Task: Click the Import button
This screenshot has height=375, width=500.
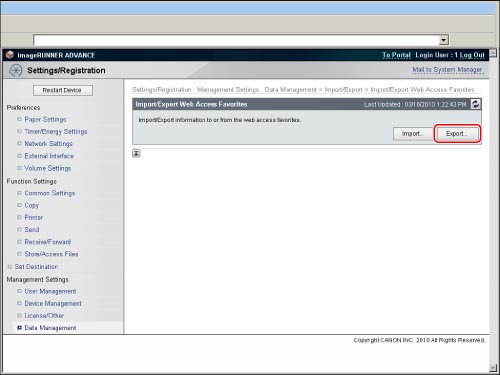Action: click(x=413, y=134)
